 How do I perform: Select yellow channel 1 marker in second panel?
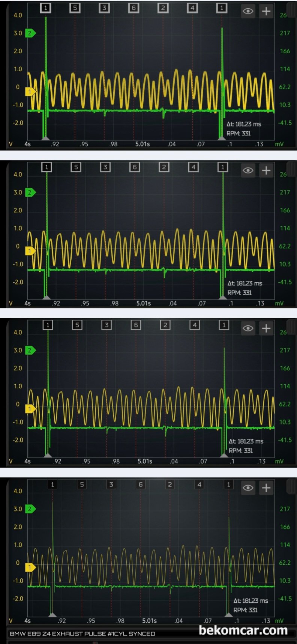(x=30, y=250)
